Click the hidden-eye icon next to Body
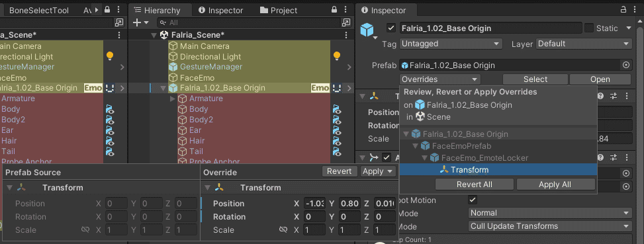The width and height of the screenshot is (644, 244). click(x=337, y=109)
